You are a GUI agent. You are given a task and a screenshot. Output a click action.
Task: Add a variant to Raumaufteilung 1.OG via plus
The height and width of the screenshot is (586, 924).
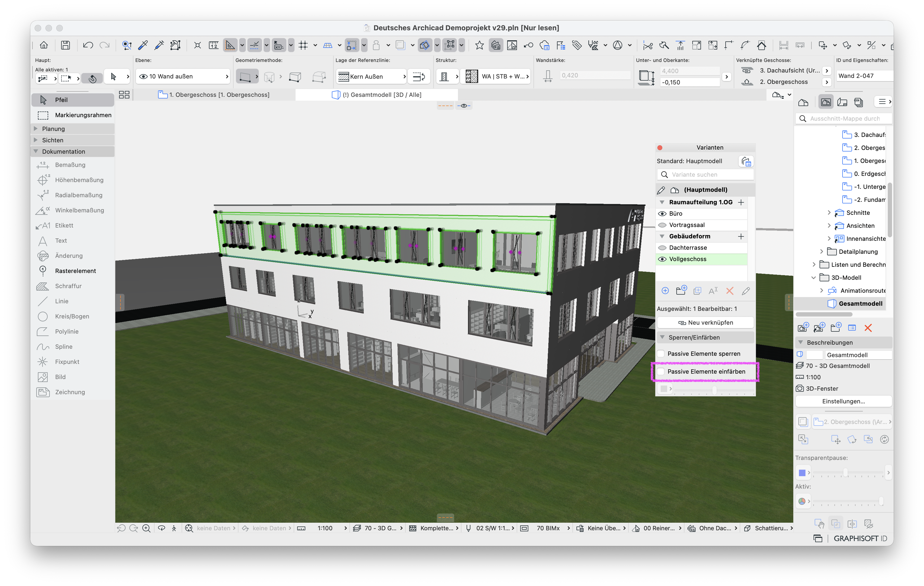[741, 202]
